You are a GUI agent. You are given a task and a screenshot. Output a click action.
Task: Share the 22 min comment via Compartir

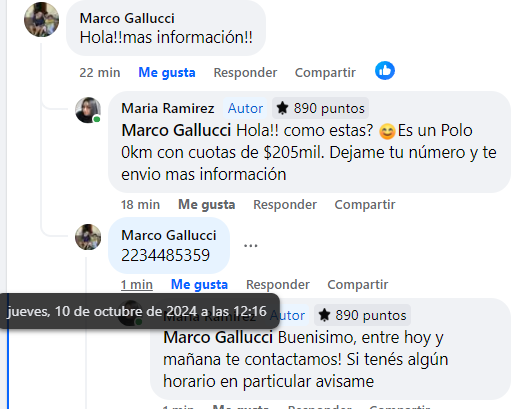[325, 73]
